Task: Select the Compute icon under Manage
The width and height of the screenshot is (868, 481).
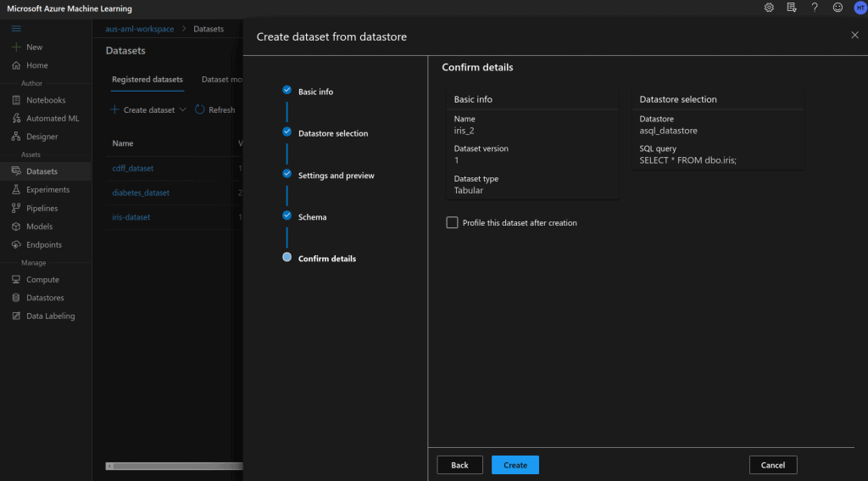Action: 16,280
